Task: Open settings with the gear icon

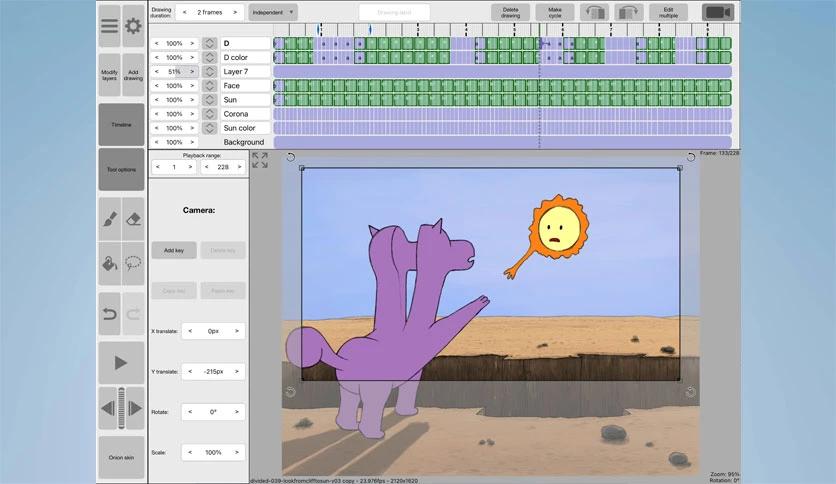Action: pos(133,26)
